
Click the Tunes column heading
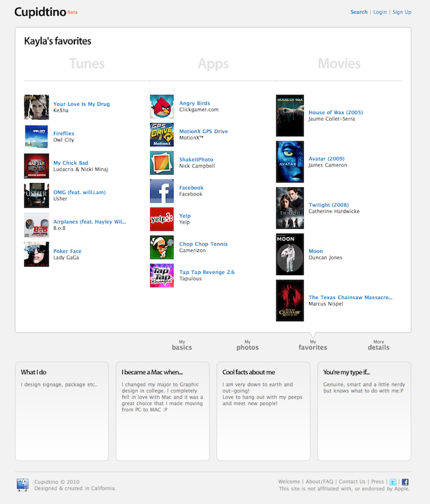click(87, 64)
